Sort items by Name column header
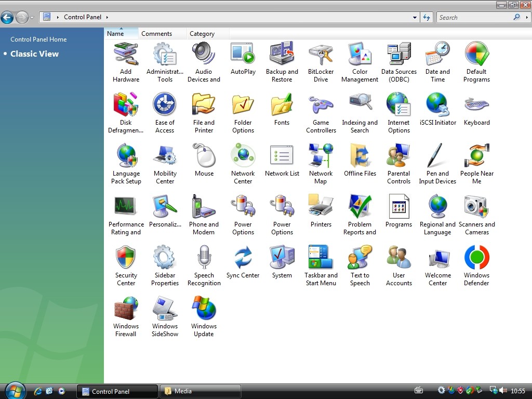Image resolution: width=532 pixels, height=399 pixels. coord(121,34)
